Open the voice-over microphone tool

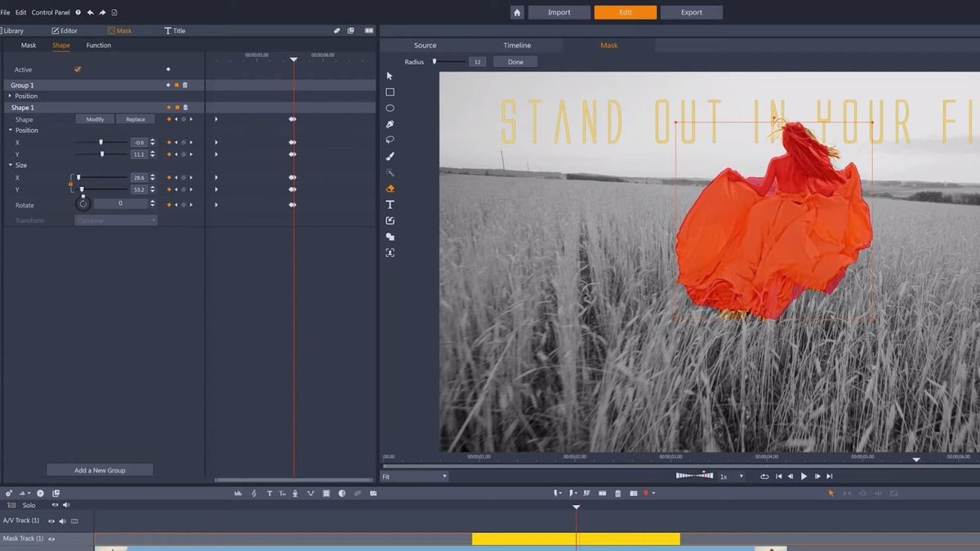pyautogui.click(x=295, y=493)
